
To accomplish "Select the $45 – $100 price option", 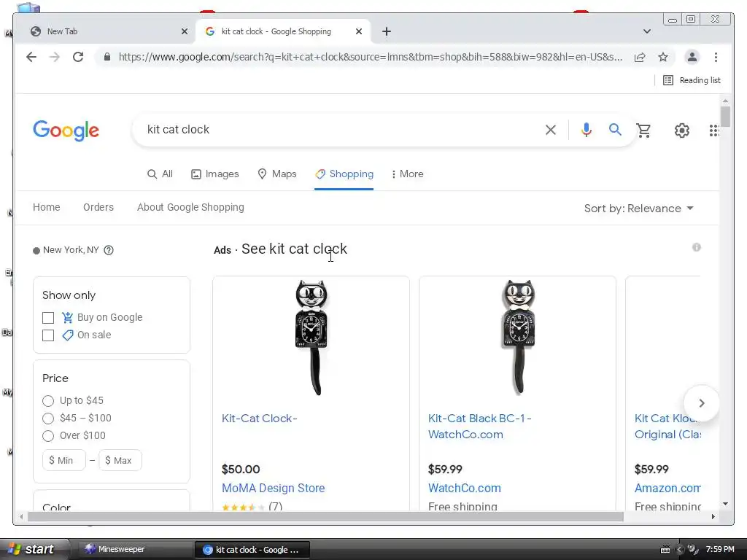I will coord(48,418).
